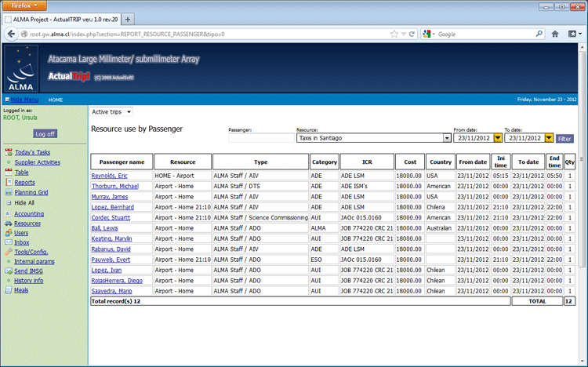This screenshot has width=588, height=367.
Task: Click the Send IMSG icon
Action: [x=8, y=271]
